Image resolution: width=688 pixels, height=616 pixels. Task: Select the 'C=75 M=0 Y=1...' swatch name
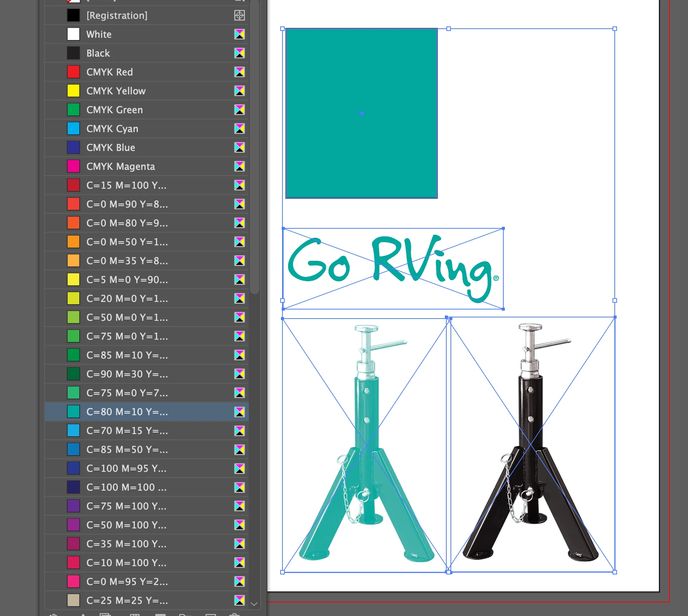tap(127, 336)
